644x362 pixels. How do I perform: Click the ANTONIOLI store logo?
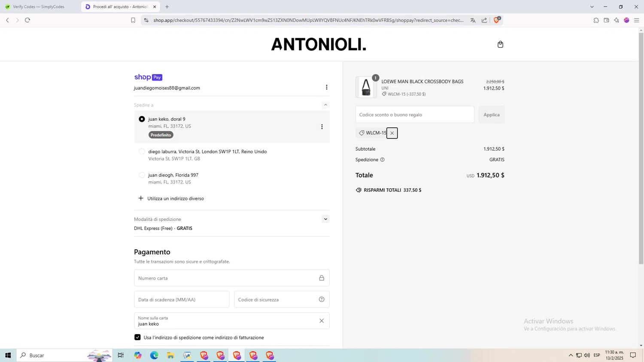coord(319,45)
